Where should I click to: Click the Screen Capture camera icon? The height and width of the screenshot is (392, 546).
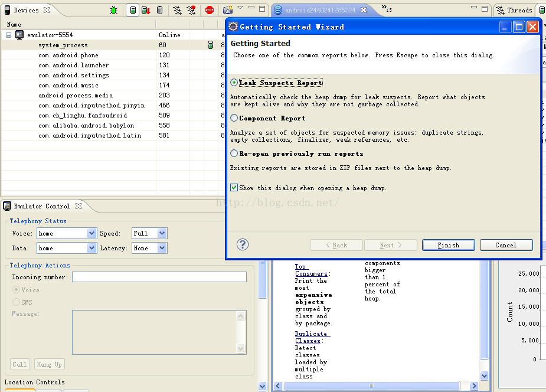click(227, 10)
